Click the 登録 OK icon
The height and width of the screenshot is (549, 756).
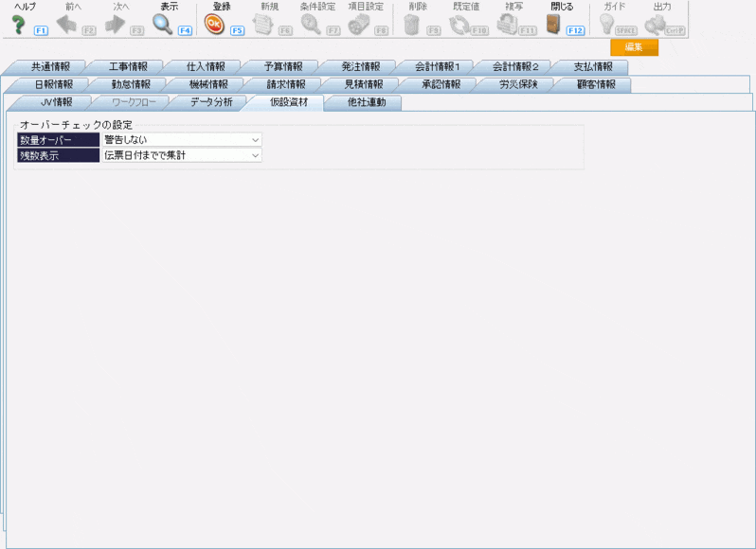[x=214, y=25]
